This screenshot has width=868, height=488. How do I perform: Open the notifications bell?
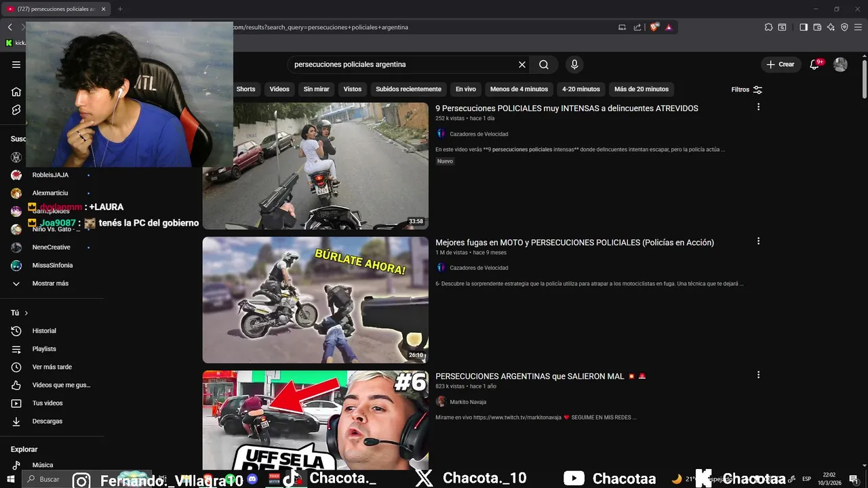coord(815,64)
